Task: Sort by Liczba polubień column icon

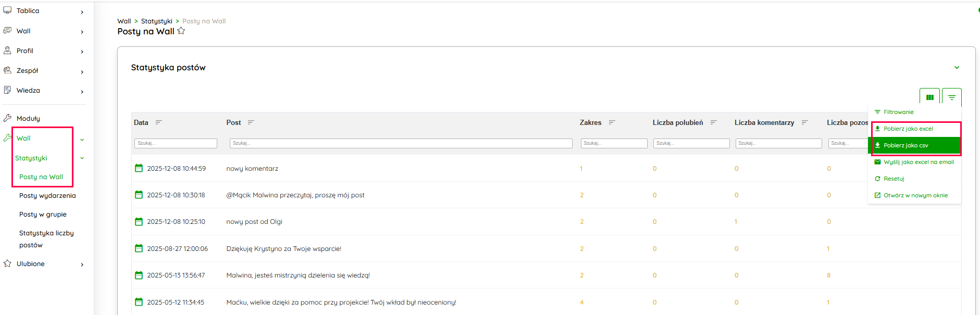Action: coord(714,122)
